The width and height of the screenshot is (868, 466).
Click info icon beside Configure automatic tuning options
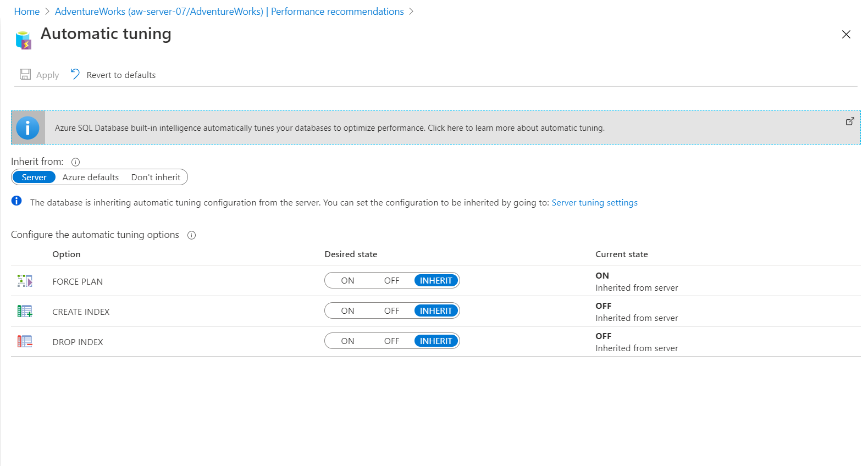(x=191, y=235)
